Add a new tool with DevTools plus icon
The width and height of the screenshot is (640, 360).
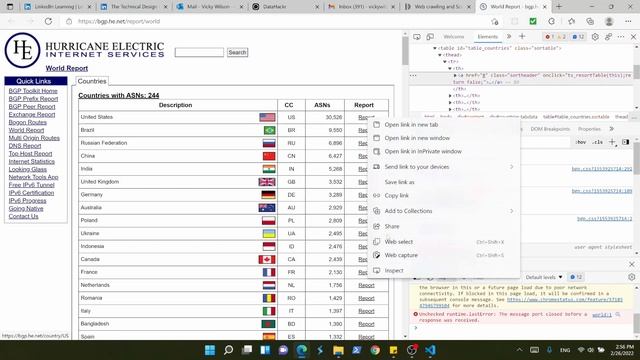(x=522, y=36)
